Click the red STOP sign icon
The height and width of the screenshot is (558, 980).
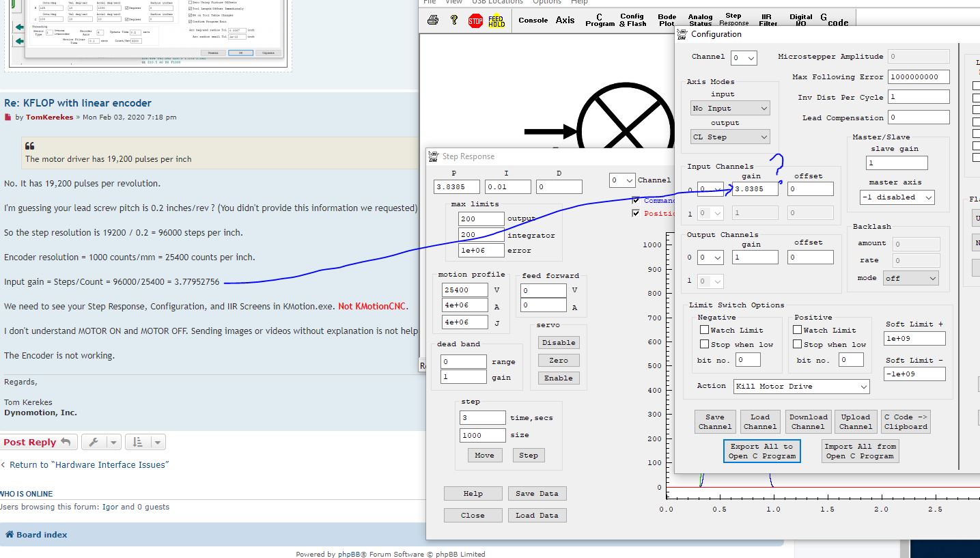pos(475,20)
